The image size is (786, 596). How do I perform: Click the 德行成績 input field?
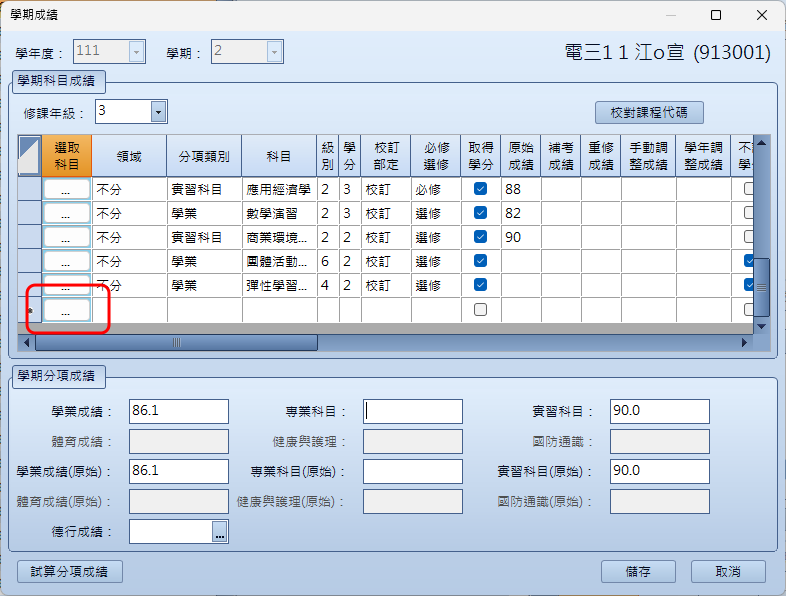point(171,532)
